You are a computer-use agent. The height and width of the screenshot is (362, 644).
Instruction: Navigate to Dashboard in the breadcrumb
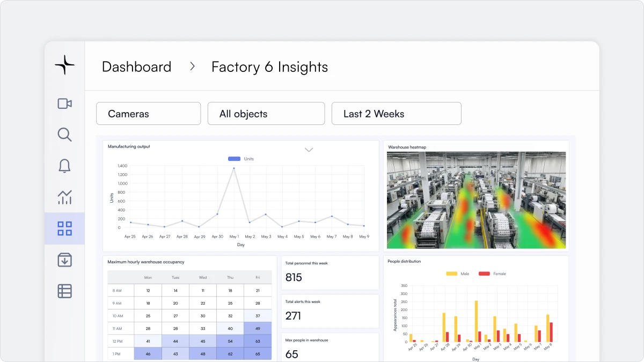point(136,67)
